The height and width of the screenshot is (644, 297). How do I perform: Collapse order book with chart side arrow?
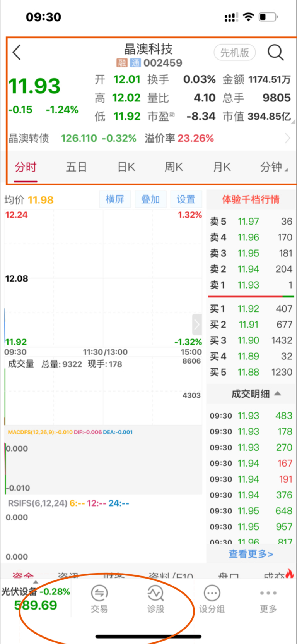[x=197, y=325]
